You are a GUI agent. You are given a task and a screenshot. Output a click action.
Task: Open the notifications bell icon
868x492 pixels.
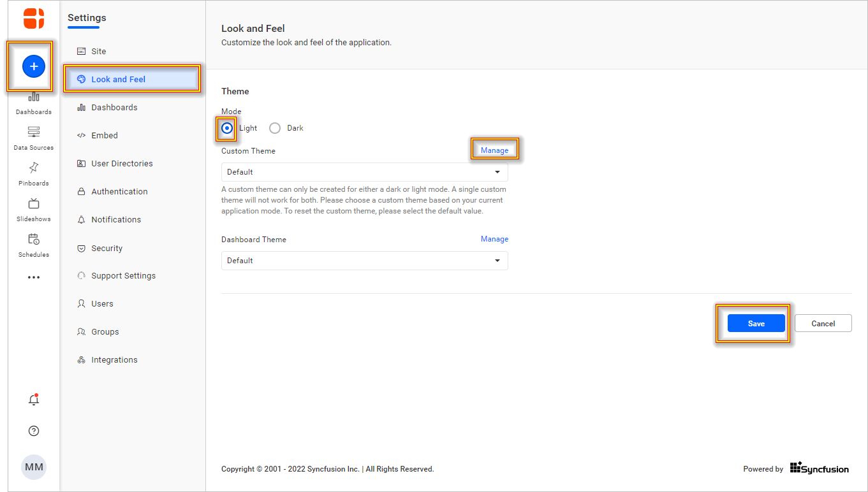point(34,400)
